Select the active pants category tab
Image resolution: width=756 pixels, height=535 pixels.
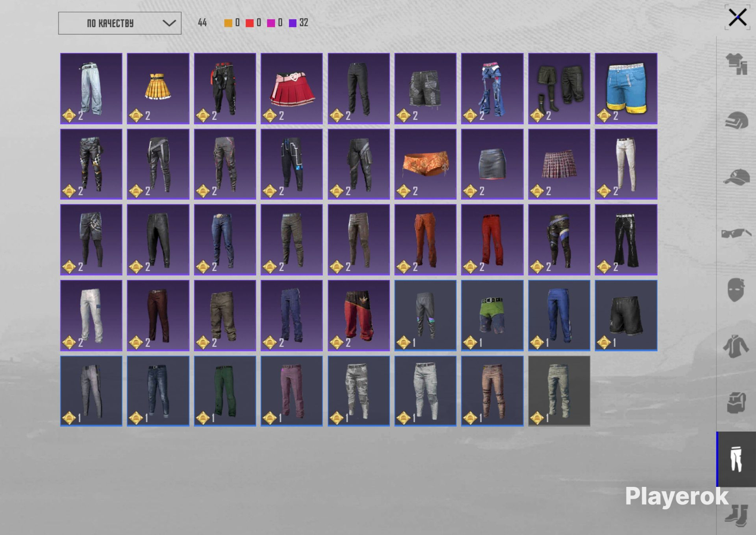click(x=736, y=459)
